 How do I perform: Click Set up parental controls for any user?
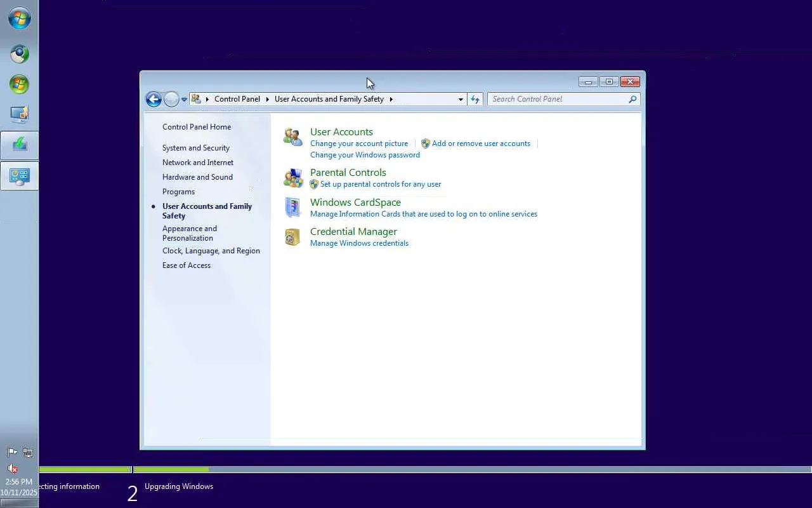click(381, 184)
